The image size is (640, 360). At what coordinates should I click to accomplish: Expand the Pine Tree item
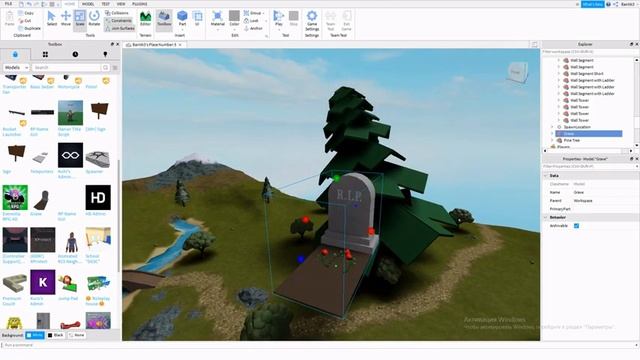coord(552,140)
